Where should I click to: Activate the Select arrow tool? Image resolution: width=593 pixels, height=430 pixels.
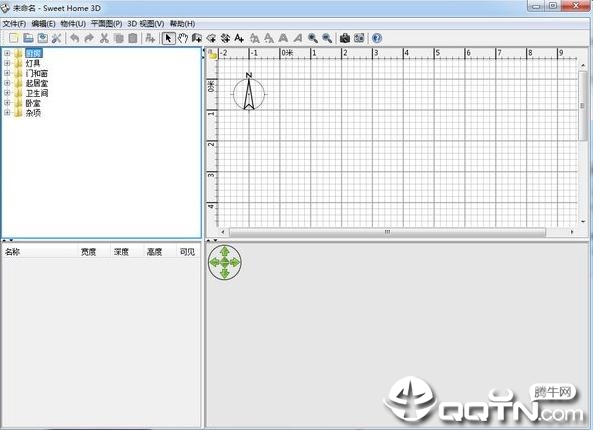click(x=169, y=38)
